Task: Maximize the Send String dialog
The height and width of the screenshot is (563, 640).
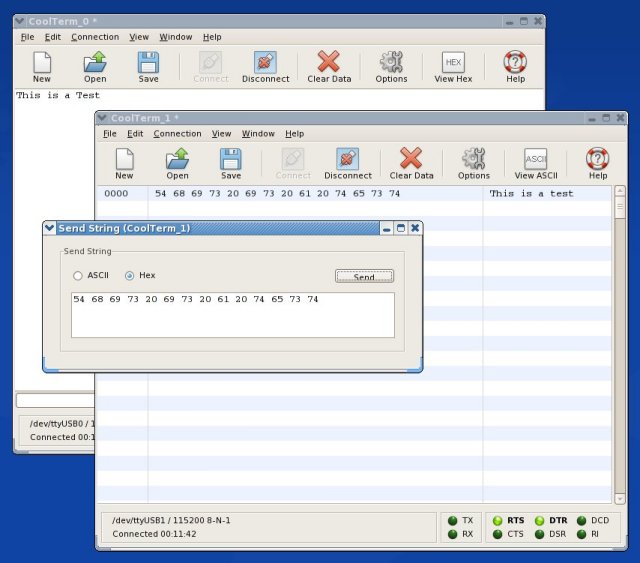Action: 401,228
